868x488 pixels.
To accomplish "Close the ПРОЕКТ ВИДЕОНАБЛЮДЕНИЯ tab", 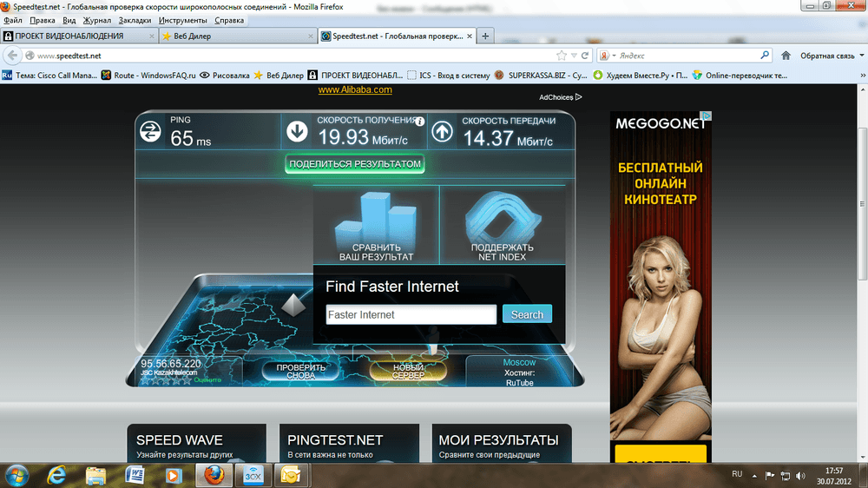I will click(x=152, y=36).
